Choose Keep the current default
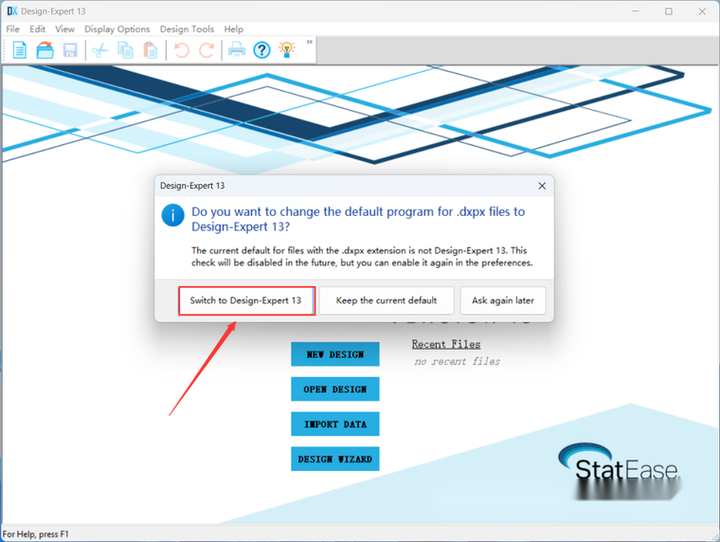Image resolution: width=720 pixels, height=542 pixels. point(387,300)
